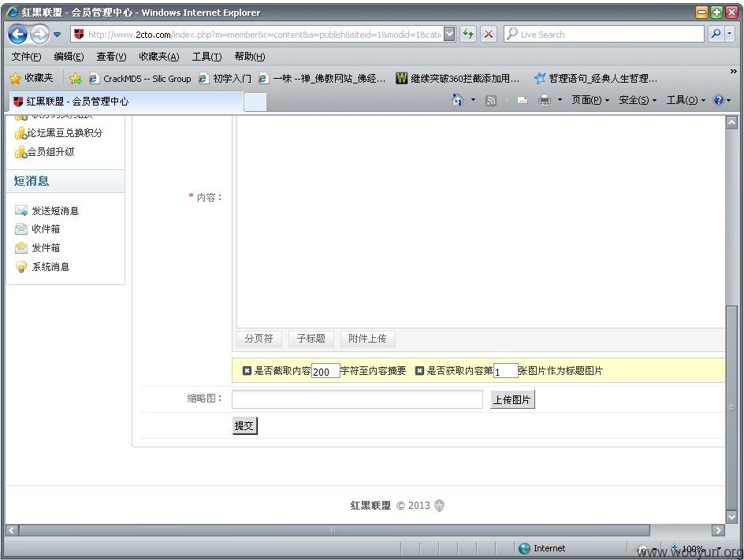Go forward with the Forward arrow

[x=40, y=34]
